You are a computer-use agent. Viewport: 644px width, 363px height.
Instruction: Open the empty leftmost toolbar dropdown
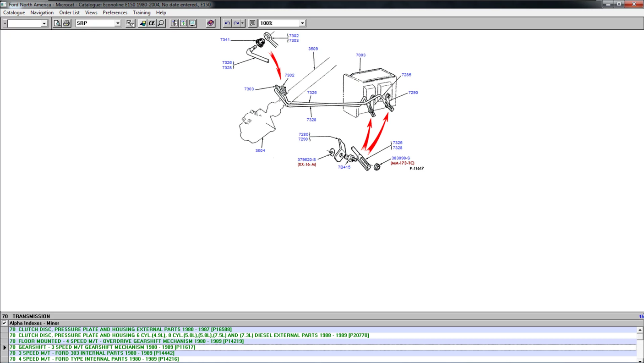coord(44,23)
